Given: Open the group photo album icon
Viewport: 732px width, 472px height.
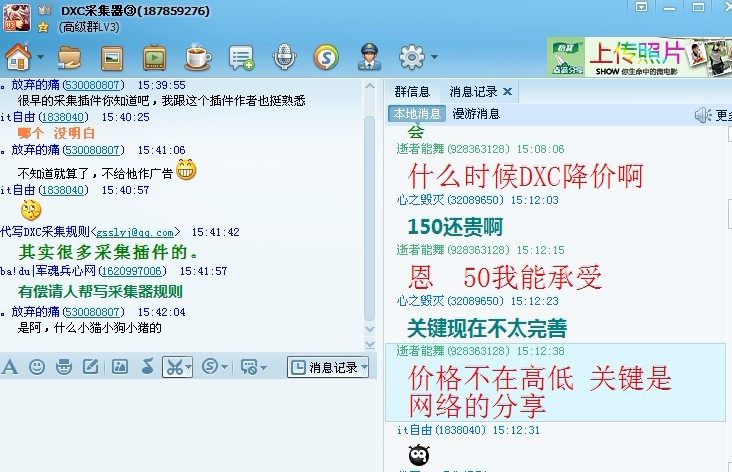Looking at the screenshot, I should (112, 58).
